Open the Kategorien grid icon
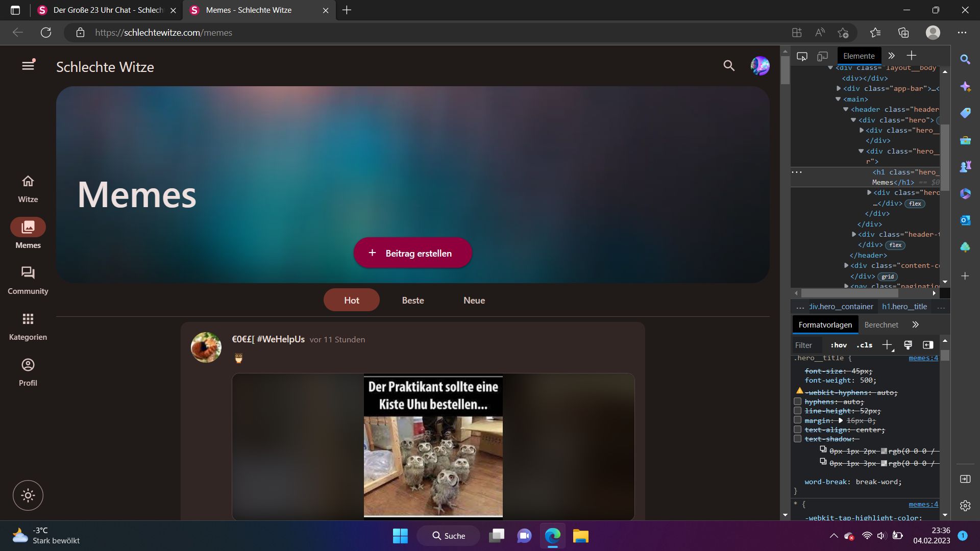Image resolution: width=980 pixels, height=551 pixels. tap(28, 326)
